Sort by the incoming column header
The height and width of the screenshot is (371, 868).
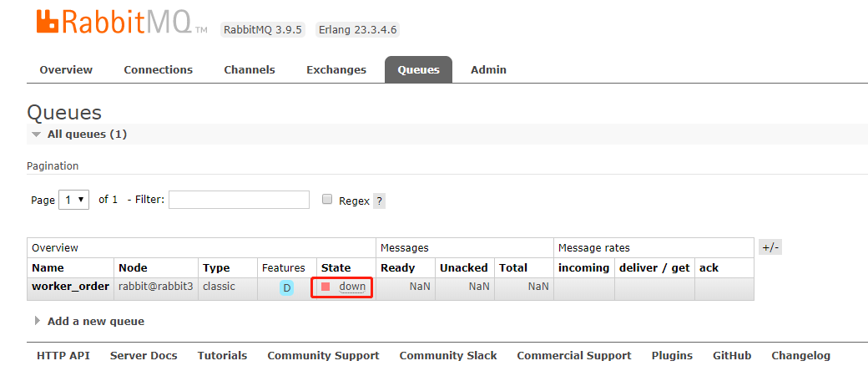583,268
